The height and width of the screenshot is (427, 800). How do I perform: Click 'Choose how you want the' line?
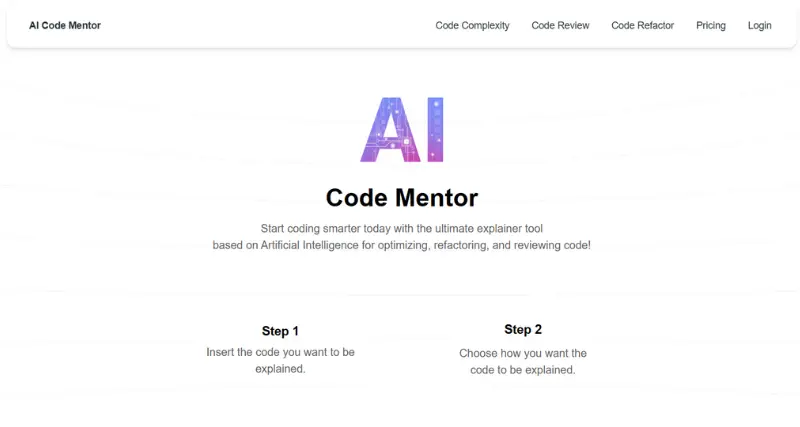(x=523, y=353)
